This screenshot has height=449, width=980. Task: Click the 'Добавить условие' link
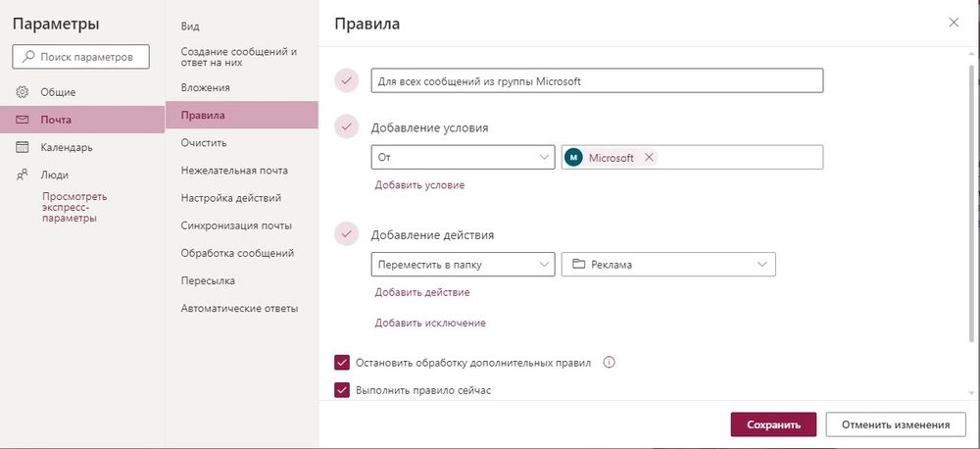click(x=420, y=185)
